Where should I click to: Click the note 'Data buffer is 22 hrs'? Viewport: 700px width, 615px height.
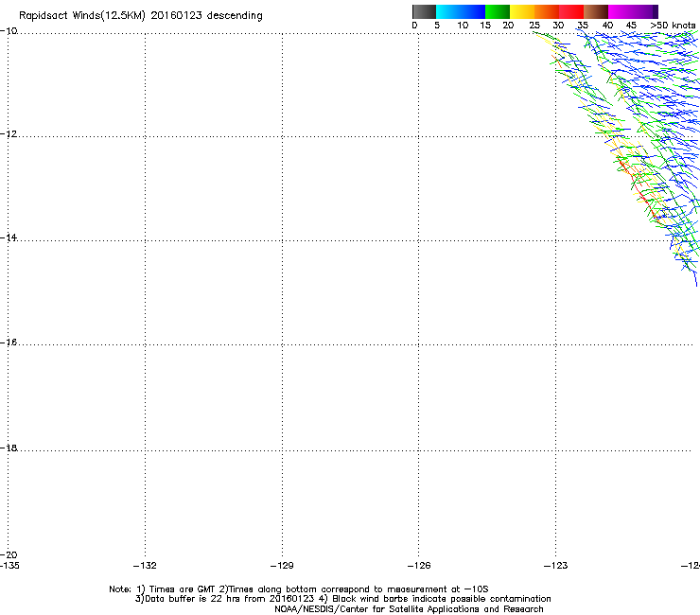click(193, 599)
